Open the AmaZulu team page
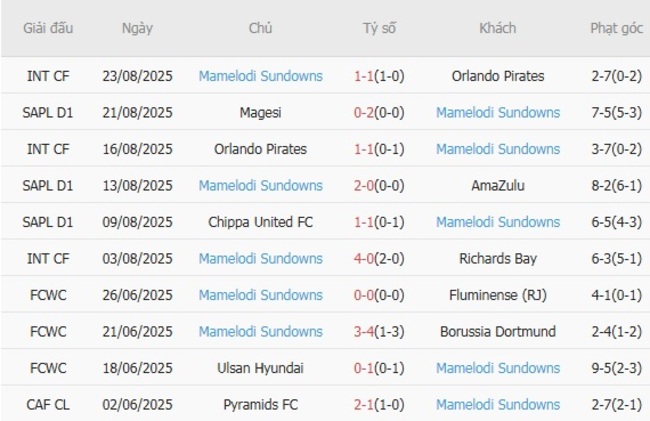The image size is (650, 421). pyautogui.click(x=497, y=186)
